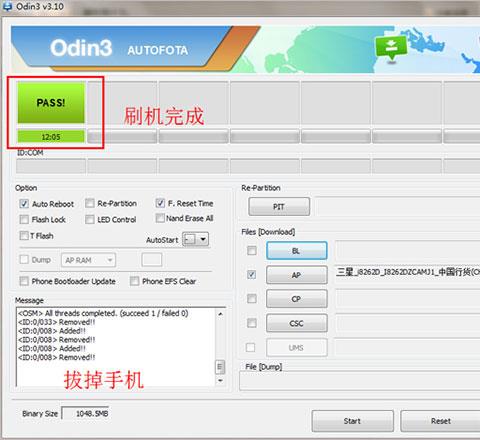Enable the Flash Lock checkbox
The image size is (480, 440).
point(24,219)
